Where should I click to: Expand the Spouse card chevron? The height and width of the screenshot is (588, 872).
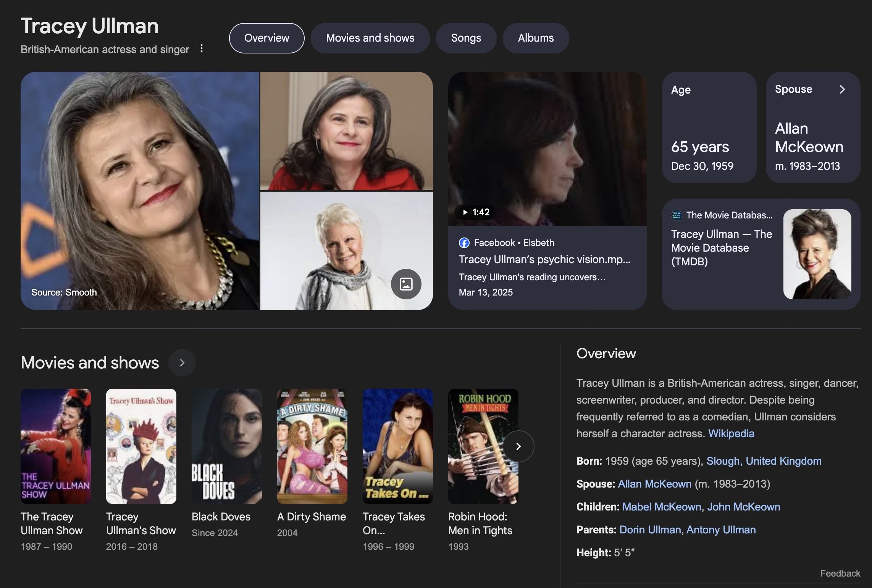click(x=842, y=89)
